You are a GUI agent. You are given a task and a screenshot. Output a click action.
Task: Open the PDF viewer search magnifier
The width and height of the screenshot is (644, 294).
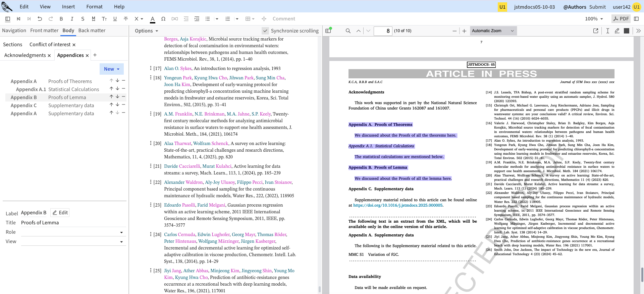click(348, 31)
